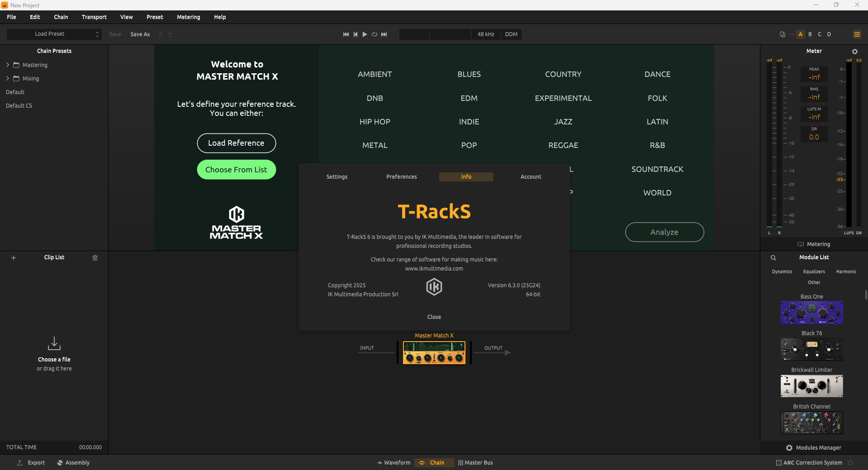868x470 pixels.
Task: Add a clip with the plus icon
Action: (x=14, y=258)
